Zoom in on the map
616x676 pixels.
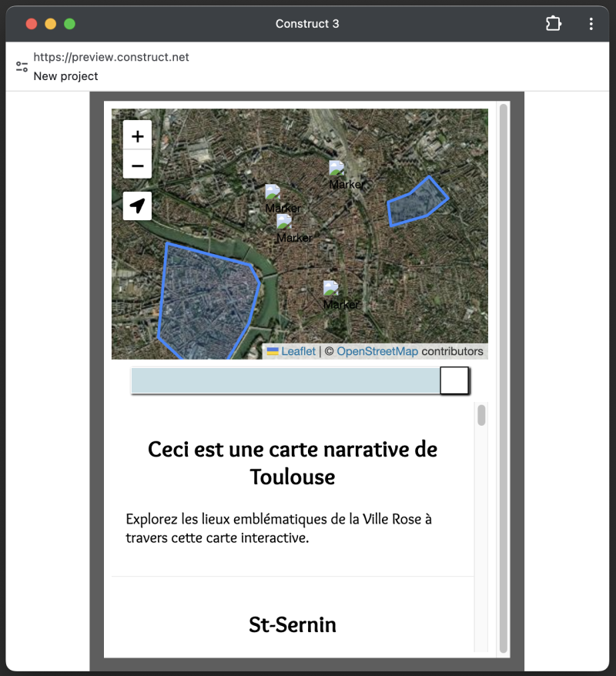click(x=137, y=136)
